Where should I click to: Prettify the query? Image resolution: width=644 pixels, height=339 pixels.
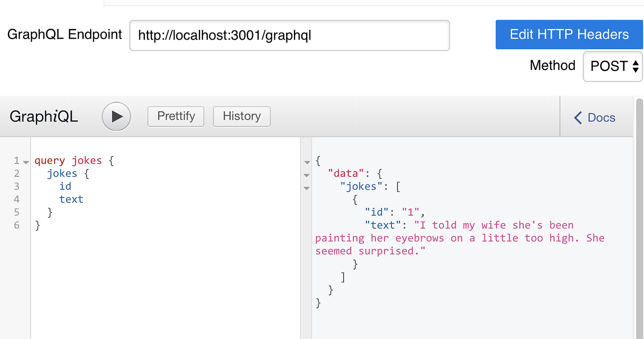[176, 116]
